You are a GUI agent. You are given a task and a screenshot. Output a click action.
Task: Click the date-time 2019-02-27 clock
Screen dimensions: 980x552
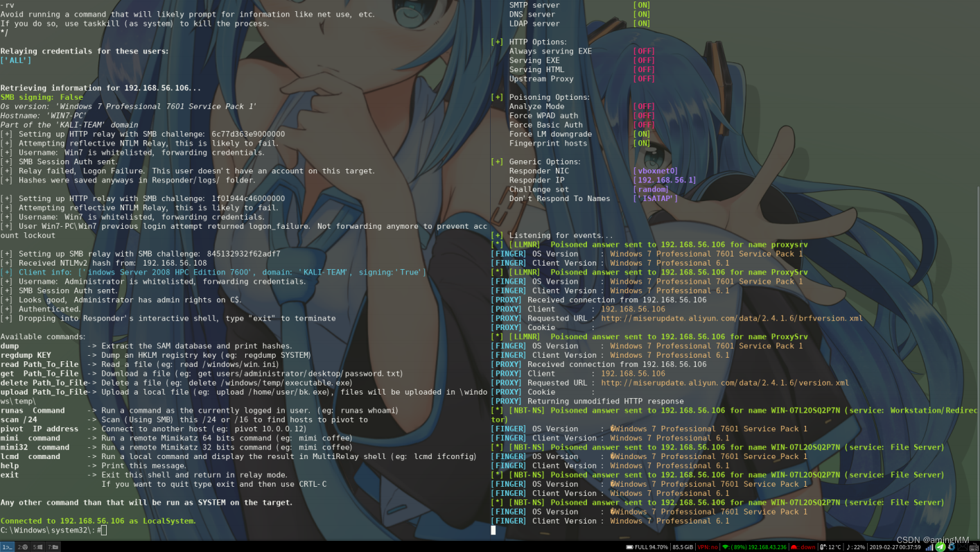895,547
